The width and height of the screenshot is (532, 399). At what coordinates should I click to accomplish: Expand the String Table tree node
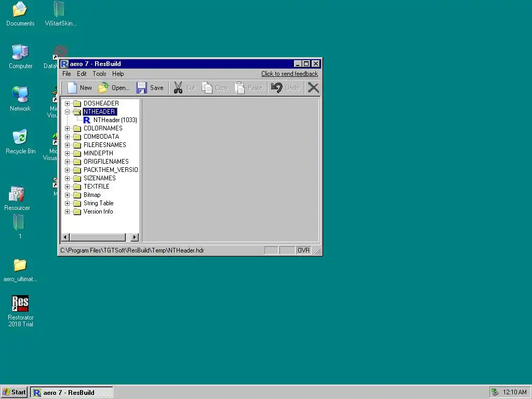click(67, 203)
